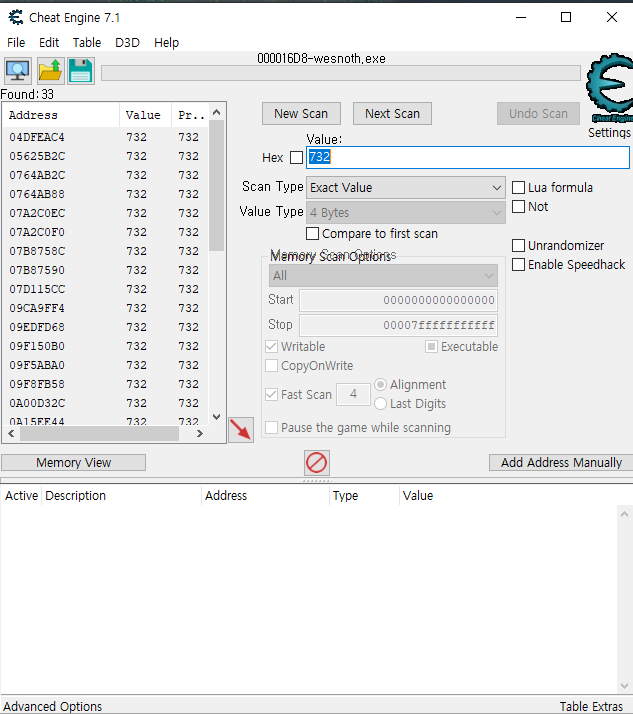Open the Table menu
The width and height of the screenshot is (633, 714).
coord(87,43)
